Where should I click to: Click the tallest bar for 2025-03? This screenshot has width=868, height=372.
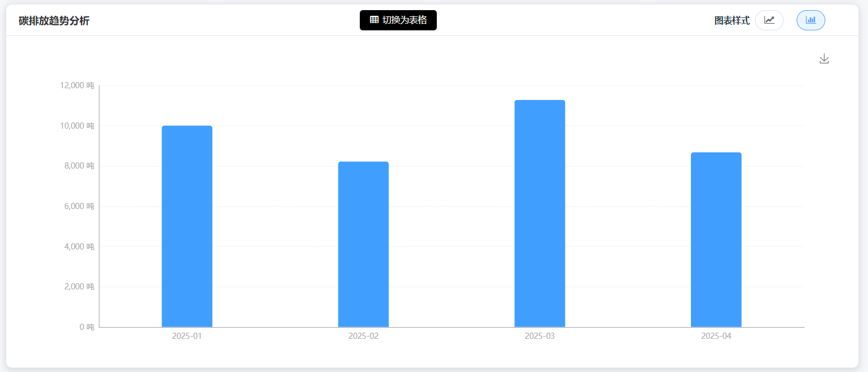pos(540,214)
